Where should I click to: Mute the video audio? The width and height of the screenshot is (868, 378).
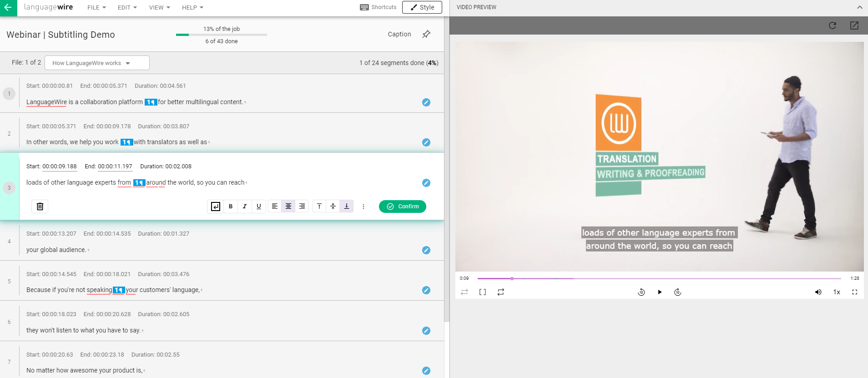[x=818, y=292]
